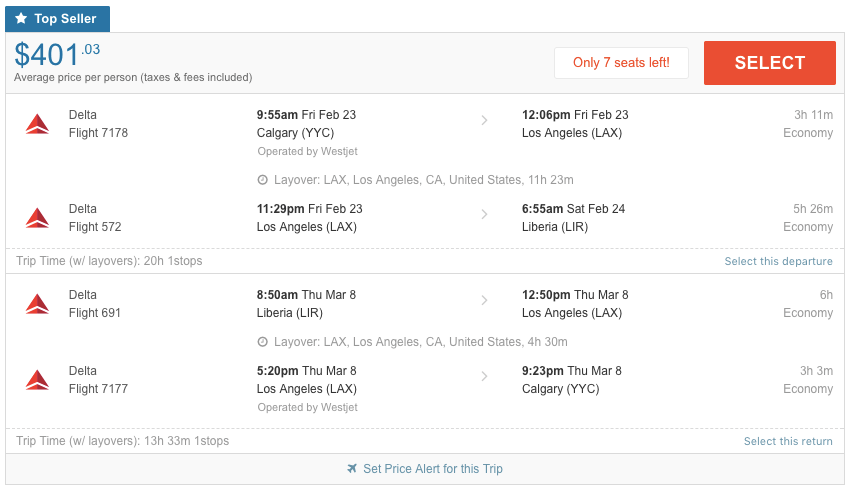Image resolution: width=856 pixels, height=491 pixels.
Task: Select this flight with the red SELECT button
Action: [769, 63]
